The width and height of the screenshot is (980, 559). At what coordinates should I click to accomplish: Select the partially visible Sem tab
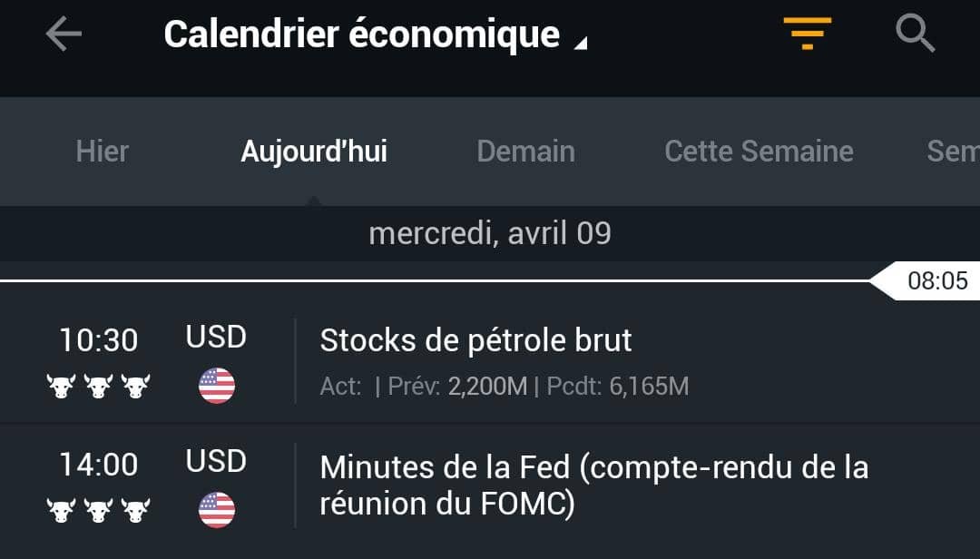(x=953, y=152)
